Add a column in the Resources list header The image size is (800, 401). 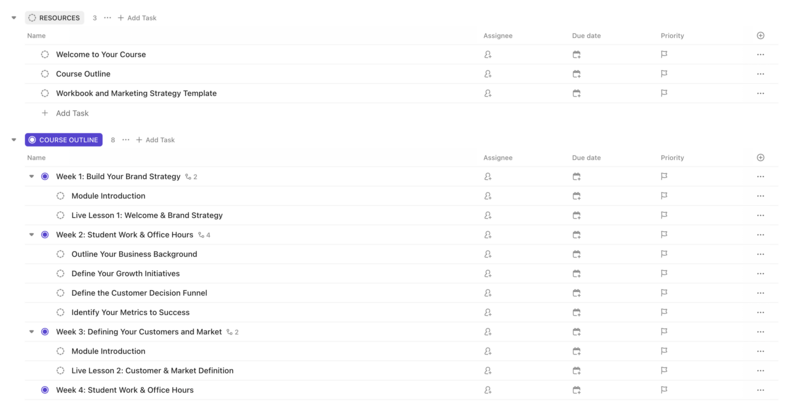tap(761, 36)
